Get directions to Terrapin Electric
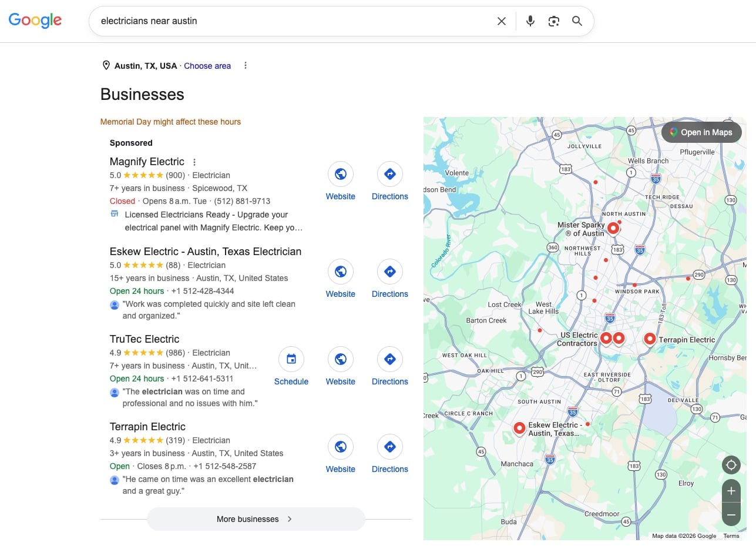Viewport: 756px width, 549px height. (390, 447)
